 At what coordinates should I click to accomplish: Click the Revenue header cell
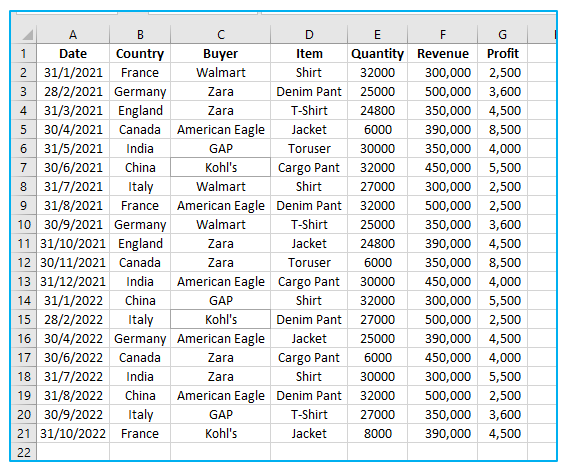point(443,53)
